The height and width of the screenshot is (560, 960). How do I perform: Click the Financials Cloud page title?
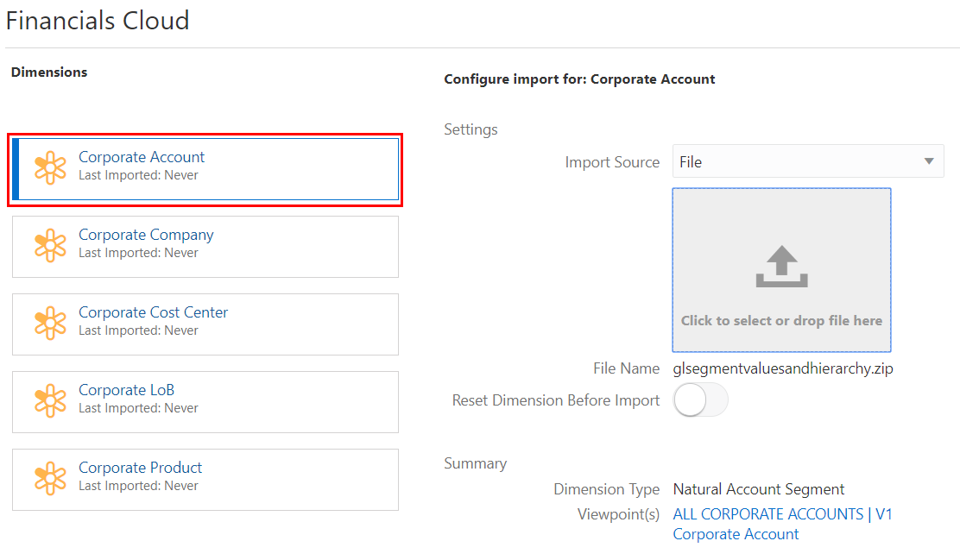click(x=98, y=21)
